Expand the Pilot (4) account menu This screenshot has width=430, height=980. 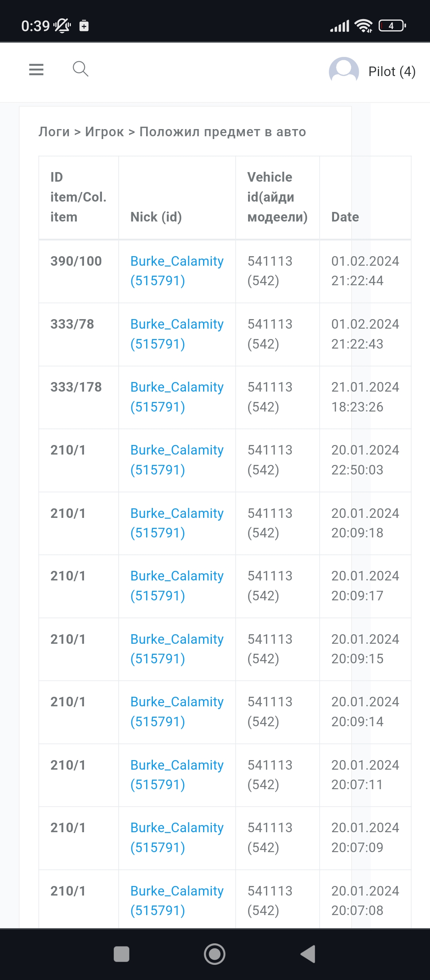392,72
